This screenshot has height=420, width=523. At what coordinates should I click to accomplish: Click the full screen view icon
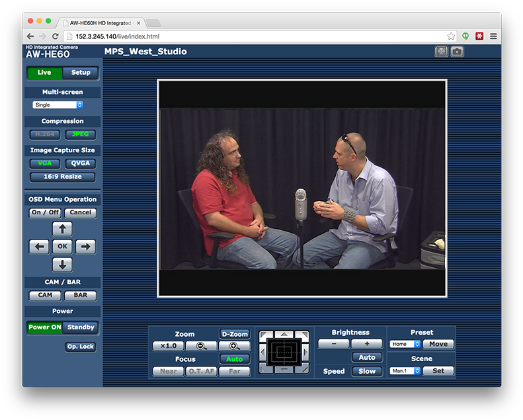coord(441,52)
